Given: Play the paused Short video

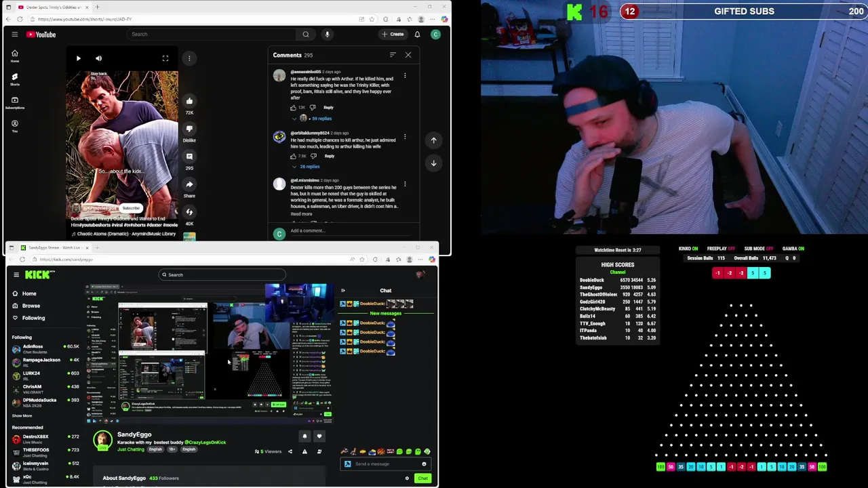Looking at the screenshot, I should point(78,58).
